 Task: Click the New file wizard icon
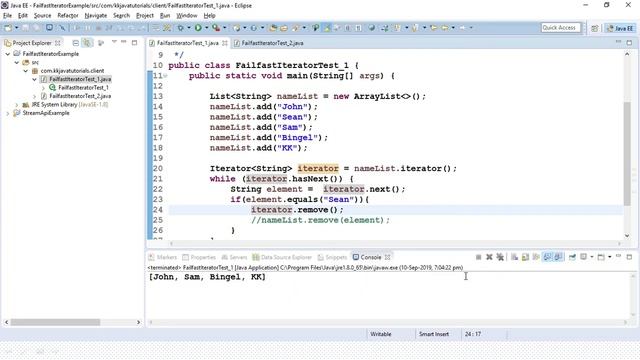point(8,28)
